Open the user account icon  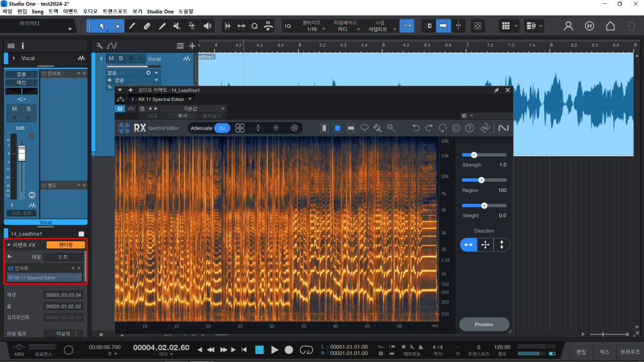(568, 26)
